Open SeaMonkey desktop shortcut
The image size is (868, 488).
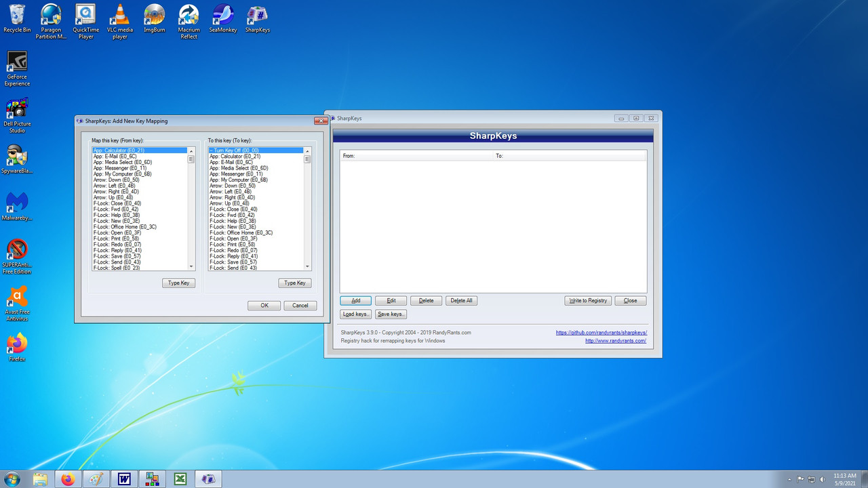(223, 19)
